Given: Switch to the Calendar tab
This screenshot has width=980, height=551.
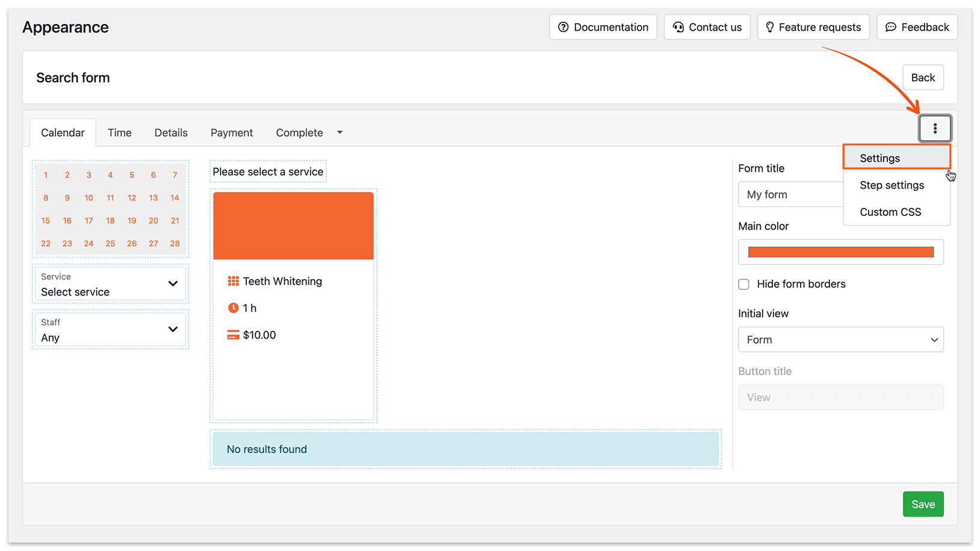Looking at the screenshot, I should pos(63,132).
